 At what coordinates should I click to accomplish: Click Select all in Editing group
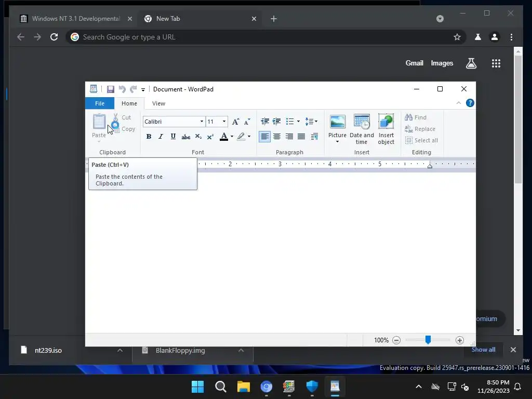click(421, 140)
